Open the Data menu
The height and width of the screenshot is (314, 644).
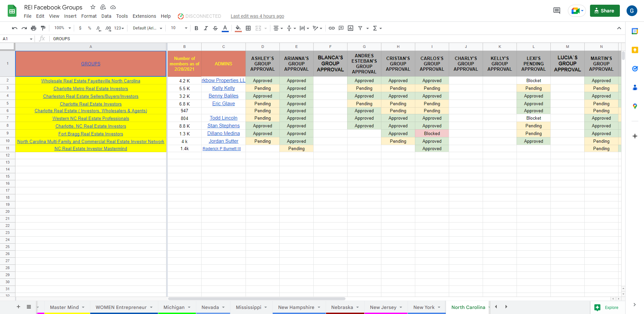point(106,16)
